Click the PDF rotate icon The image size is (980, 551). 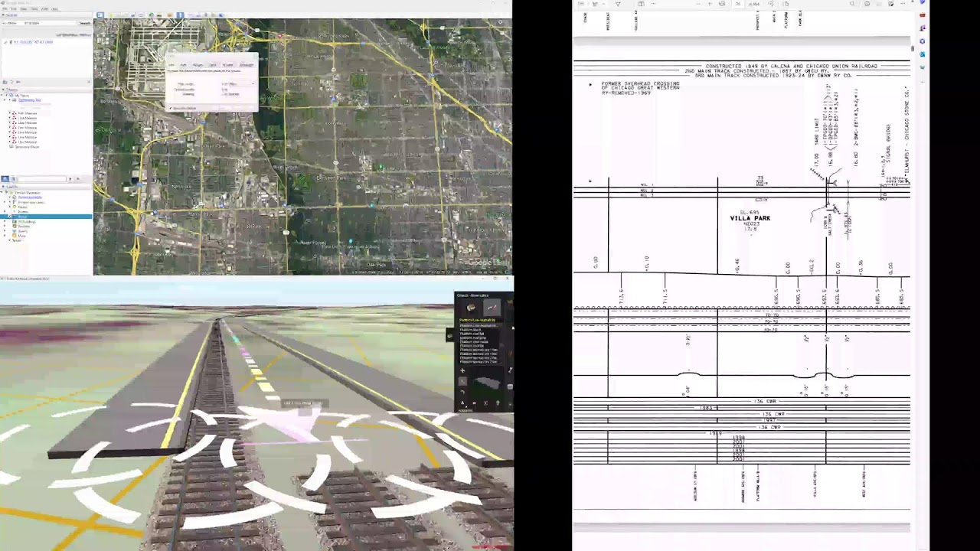click(x=771, y=4)
